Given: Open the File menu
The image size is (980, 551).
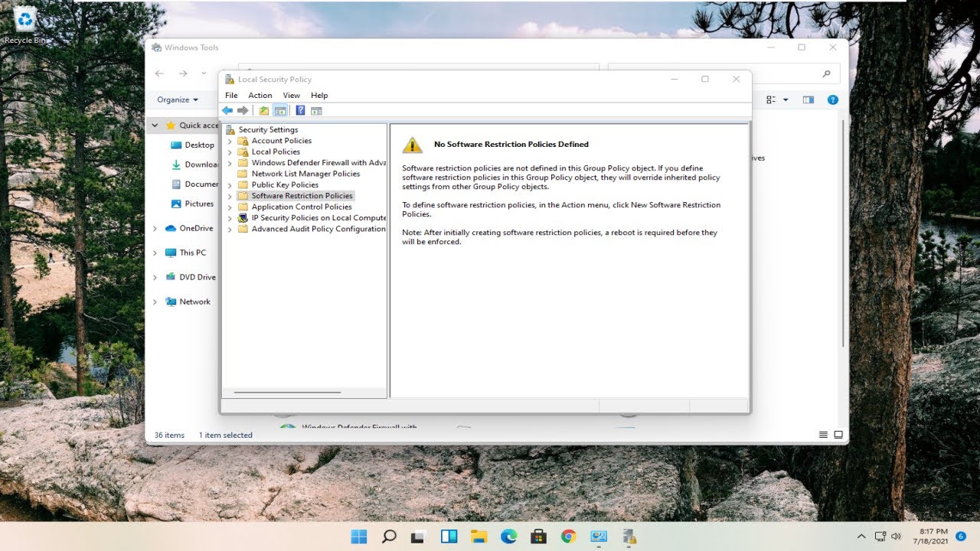Looking at the screenshot, I should pos(231,96).
